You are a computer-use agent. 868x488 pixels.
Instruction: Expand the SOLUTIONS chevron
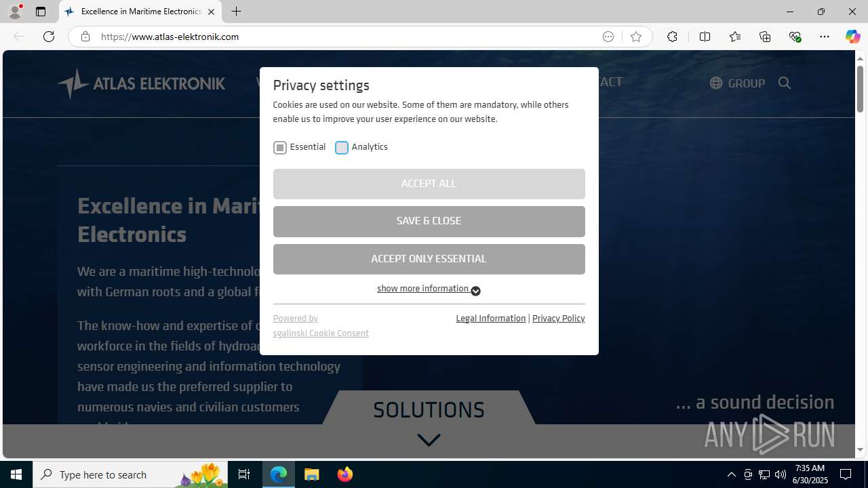429,440
